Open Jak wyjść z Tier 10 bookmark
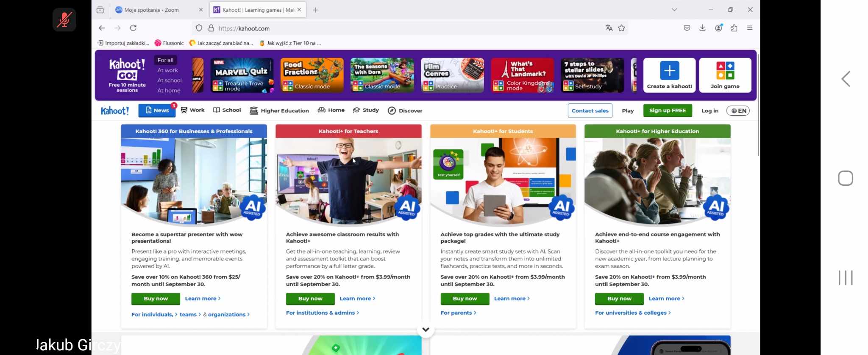 [290, 43]
